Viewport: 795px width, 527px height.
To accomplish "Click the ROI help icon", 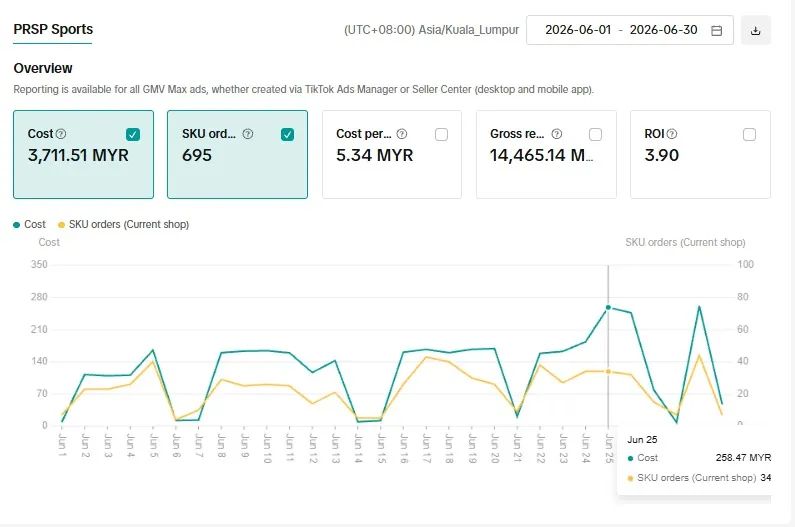I will click(x=672, y=134).
